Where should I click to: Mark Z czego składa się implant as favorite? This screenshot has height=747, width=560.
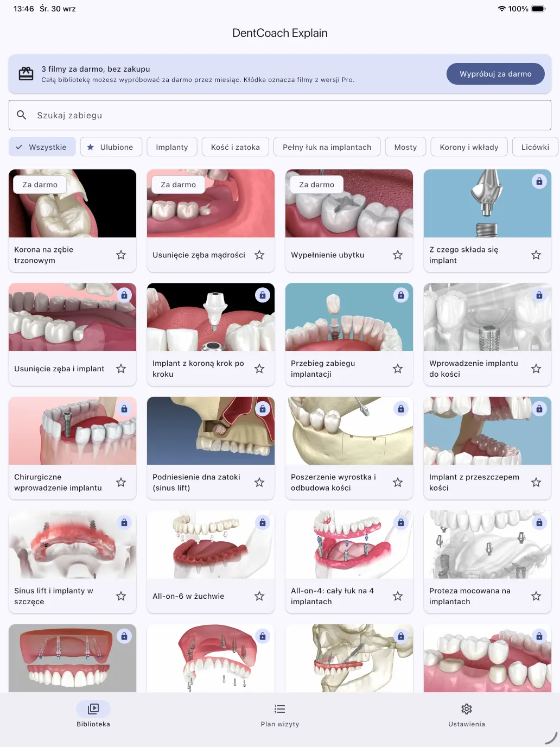[536, 255]
